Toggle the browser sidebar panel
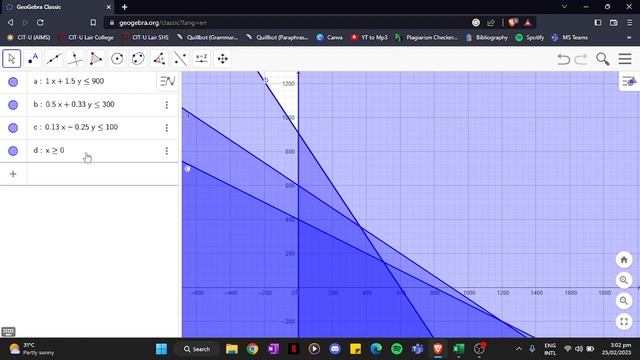Viewport: 640px width, 360px height. [598, 22]
